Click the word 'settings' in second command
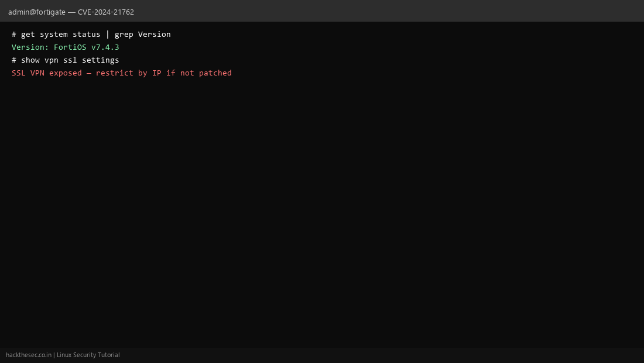Screen dimensions: 644x363 tap(100, 60)
